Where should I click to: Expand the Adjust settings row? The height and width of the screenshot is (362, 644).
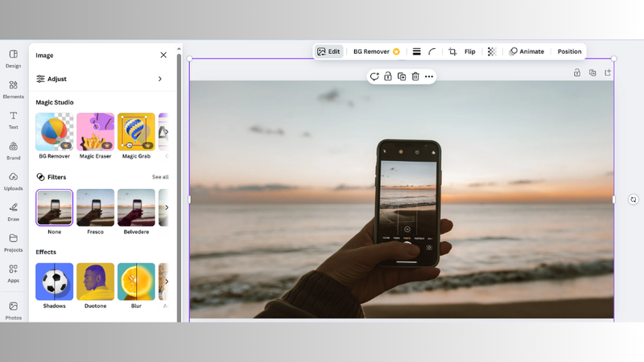tap(100, 79)
